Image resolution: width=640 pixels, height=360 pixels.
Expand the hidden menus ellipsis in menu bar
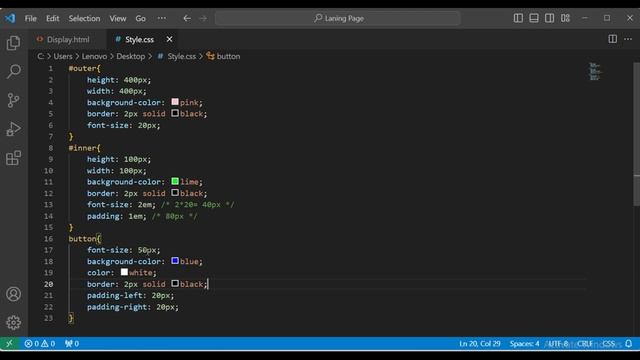162,18
